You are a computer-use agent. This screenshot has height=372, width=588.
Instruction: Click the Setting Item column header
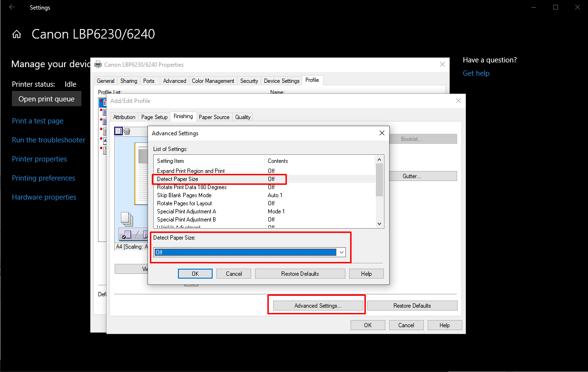click(209, 161)
